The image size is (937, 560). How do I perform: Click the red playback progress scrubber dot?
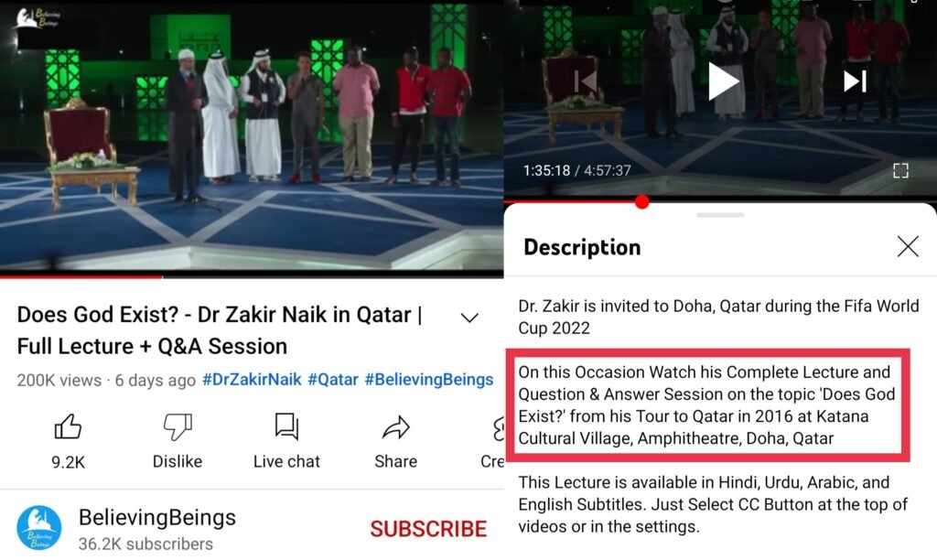coord(642,202)
